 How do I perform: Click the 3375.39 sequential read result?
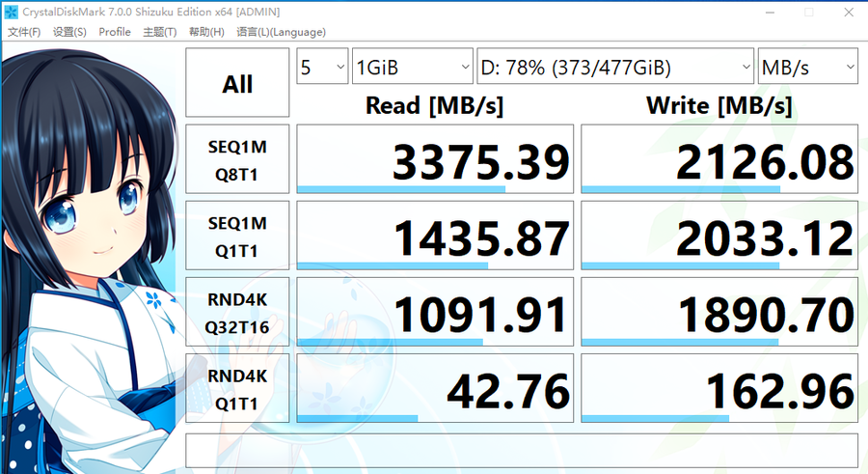tap(434, 160)
